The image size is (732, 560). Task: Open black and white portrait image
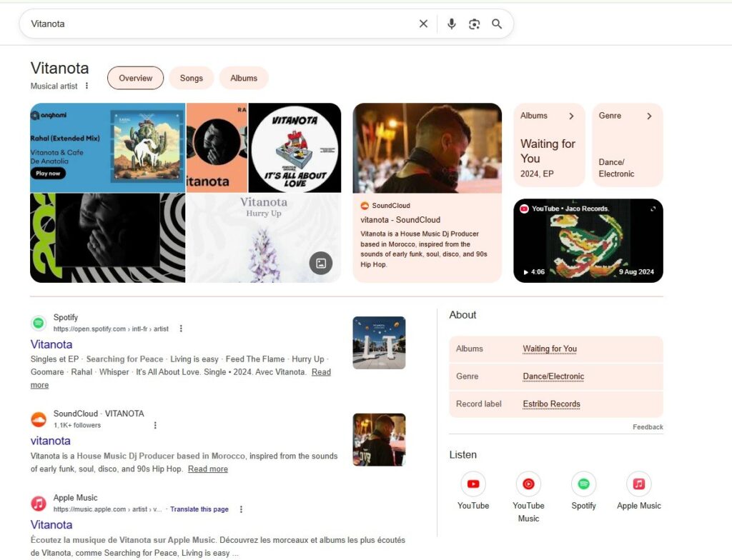click(x=107, y=238)
